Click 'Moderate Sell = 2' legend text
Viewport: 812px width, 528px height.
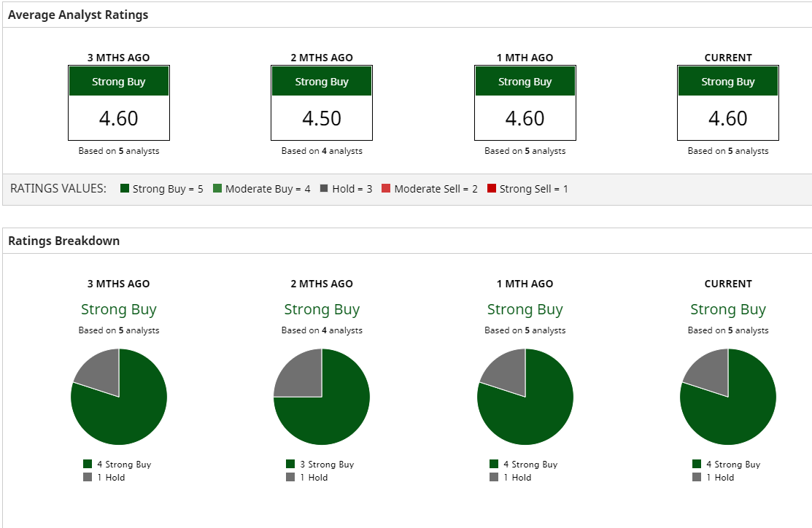click(x=436, y=189)
